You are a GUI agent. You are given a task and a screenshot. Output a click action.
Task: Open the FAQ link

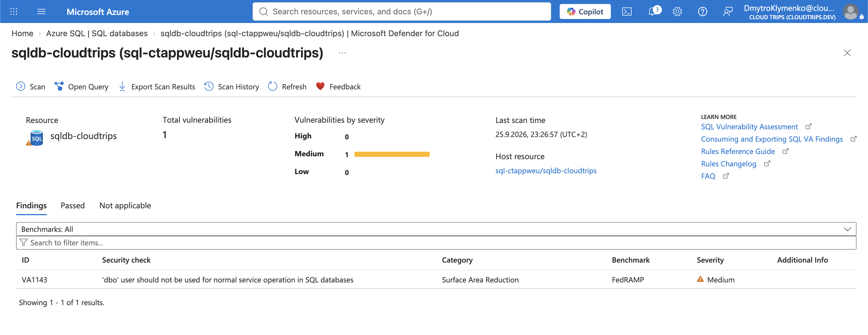(708, 176)
